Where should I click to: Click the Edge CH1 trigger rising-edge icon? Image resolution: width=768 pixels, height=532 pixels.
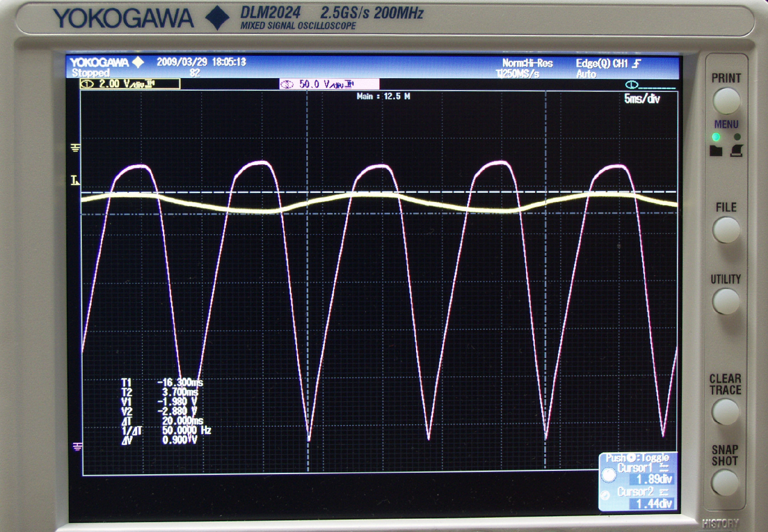click(636, 64)
